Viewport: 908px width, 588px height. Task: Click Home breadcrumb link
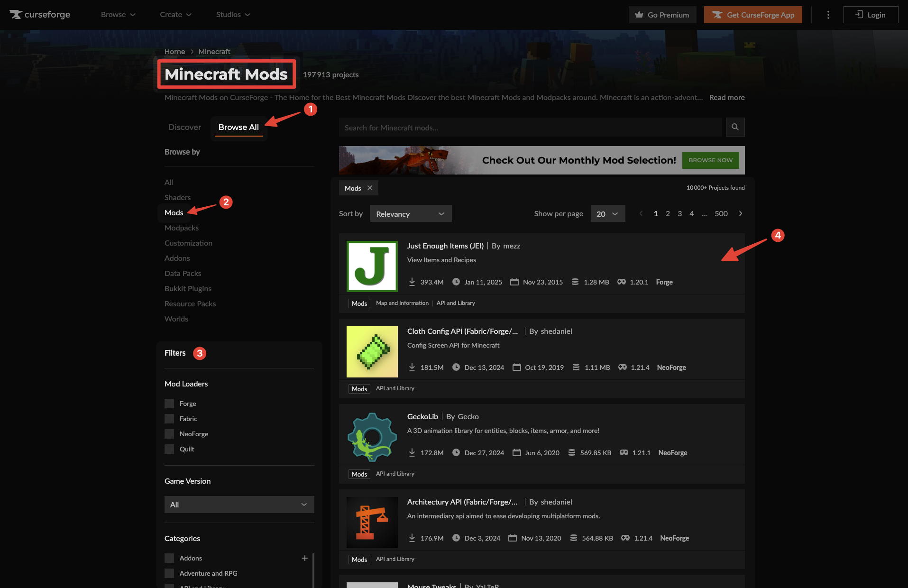tap(174, 51)
